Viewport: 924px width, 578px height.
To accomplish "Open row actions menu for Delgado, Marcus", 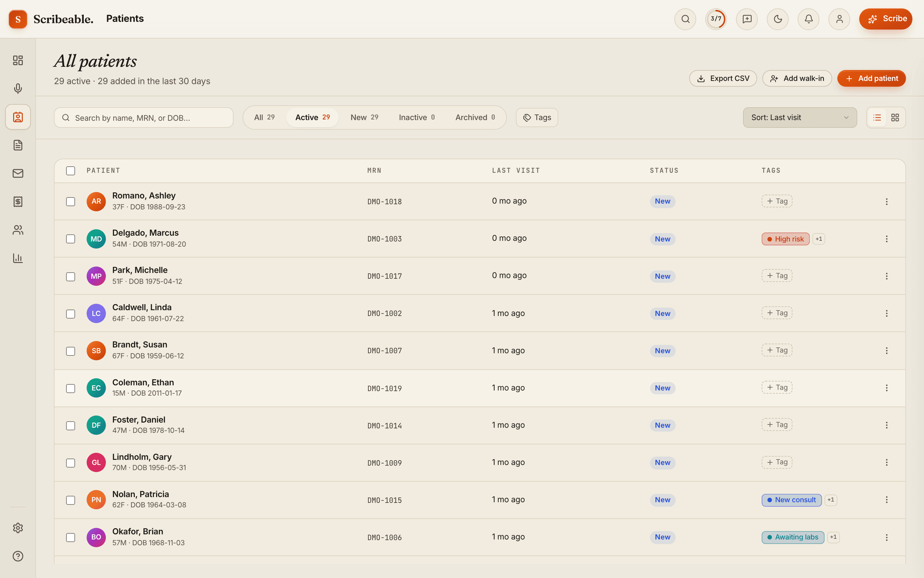I will coord(886,239).
